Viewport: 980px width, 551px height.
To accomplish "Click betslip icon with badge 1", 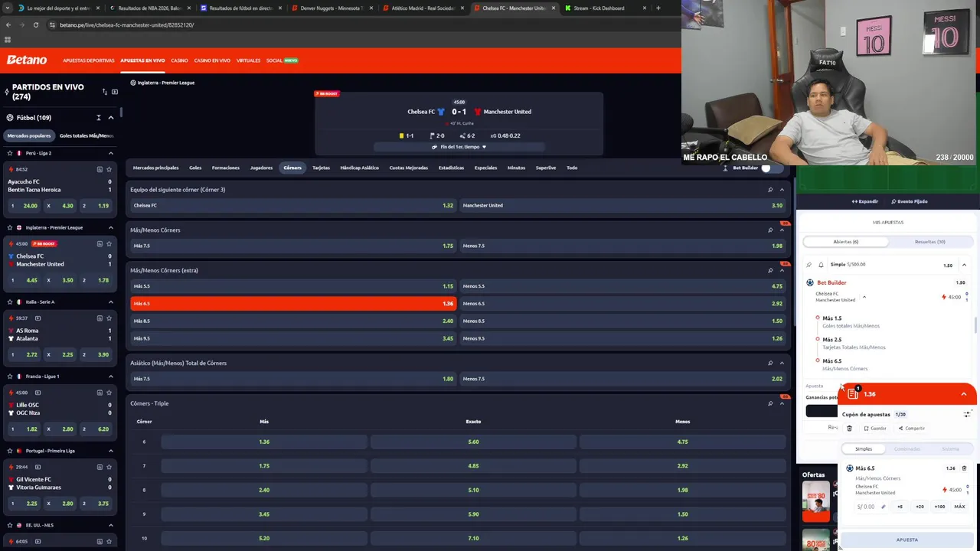I will [x=853, y=393].
